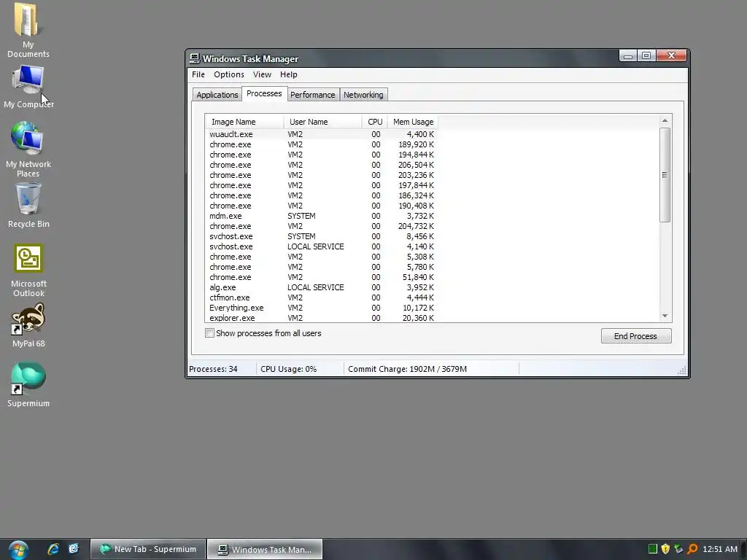This screenshot has width=747, height=560.
Task: Open the Help menu
Action: coord(288,74)
